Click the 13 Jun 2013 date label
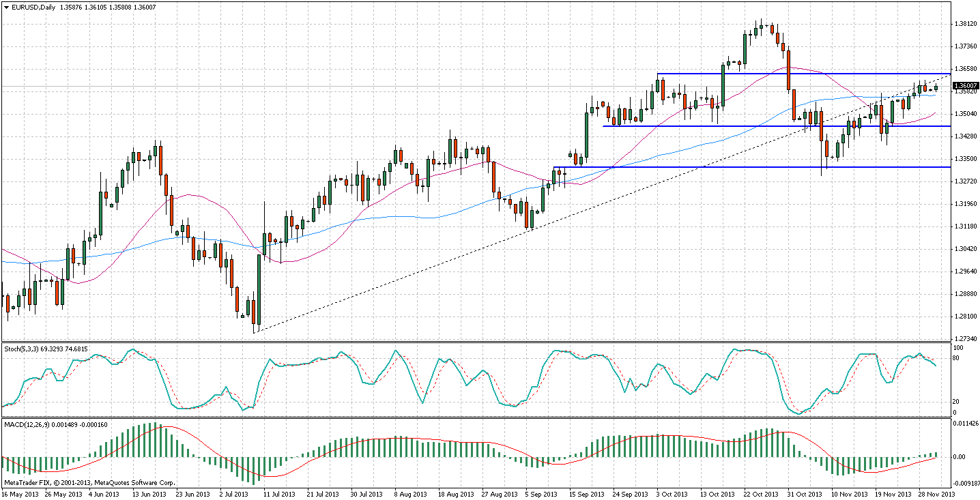The image size is (980, 500). tap(149, 494)
